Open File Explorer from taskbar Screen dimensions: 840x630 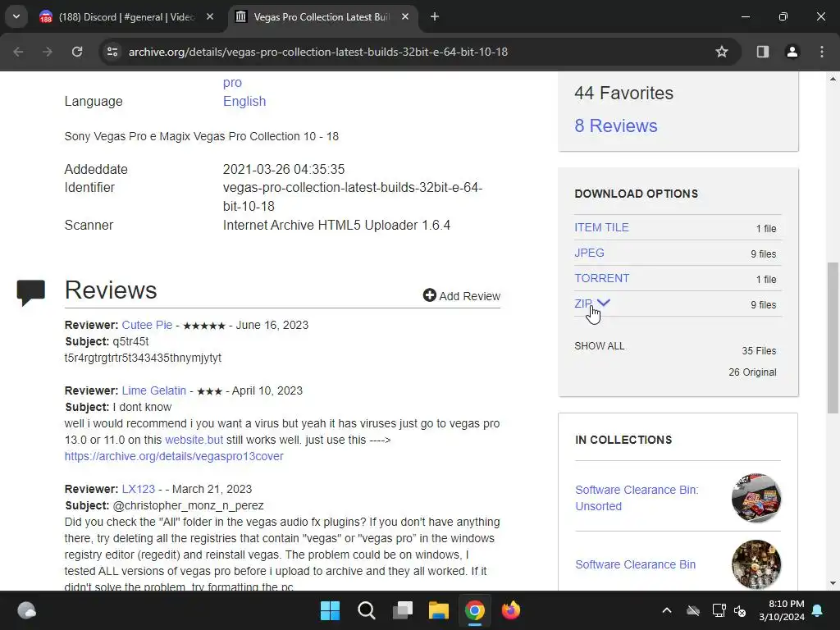[x=438, y=610]
